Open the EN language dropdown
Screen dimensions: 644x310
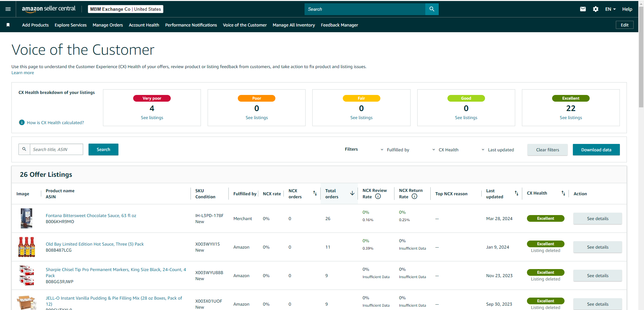[x=610, y=9]
